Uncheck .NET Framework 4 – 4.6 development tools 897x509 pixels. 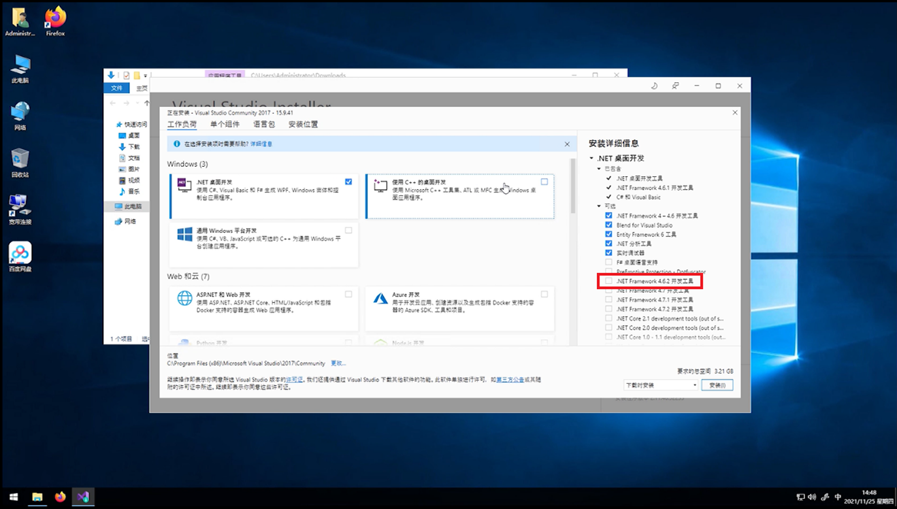click(x=609, y=216)
